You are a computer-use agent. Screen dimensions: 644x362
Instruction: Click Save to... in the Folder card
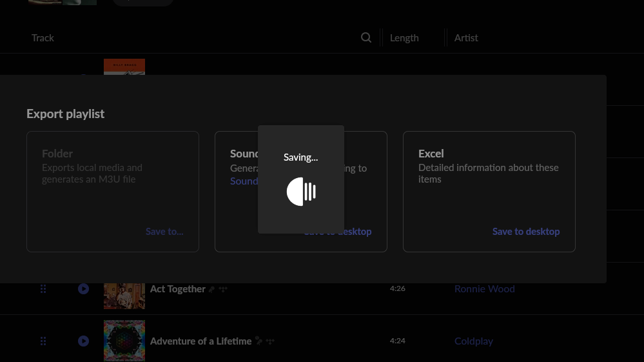pyautogui.click(x=164, y=232)
